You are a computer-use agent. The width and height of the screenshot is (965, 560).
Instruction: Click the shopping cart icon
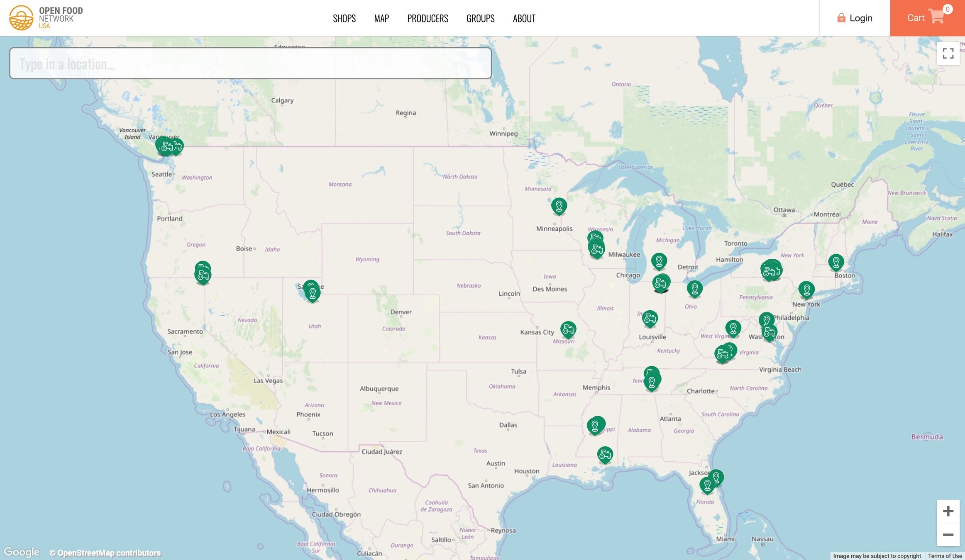[936, 17]
